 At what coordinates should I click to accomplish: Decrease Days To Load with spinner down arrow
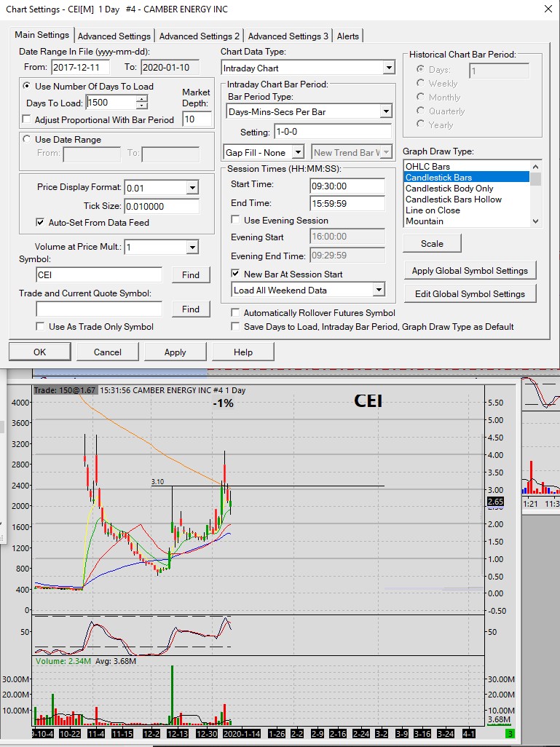pyautogui.click(x=142, y=106)
